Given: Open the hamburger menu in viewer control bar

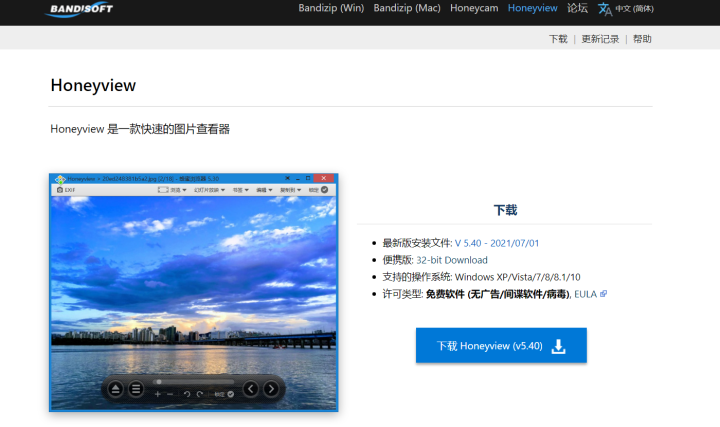Looking at the screenshot, I should pyautogui.click(x=136, y=389).
